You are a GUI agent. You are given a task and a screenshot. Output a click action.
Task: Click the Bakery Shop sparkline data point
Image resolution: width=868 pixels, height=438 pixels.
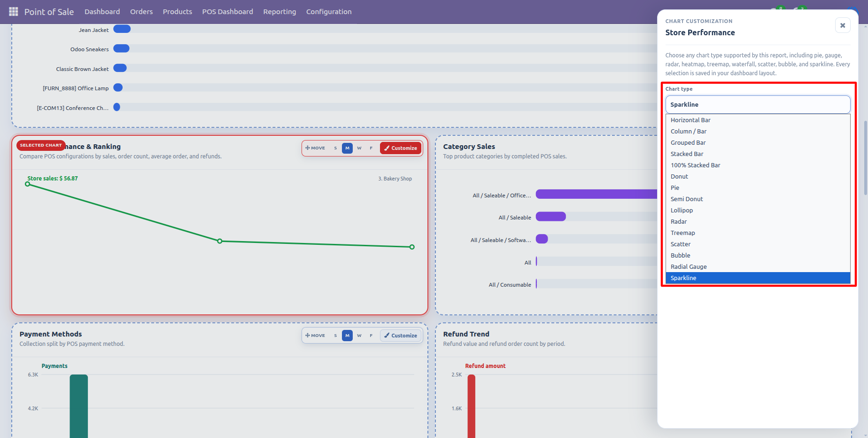coord(412,247)
